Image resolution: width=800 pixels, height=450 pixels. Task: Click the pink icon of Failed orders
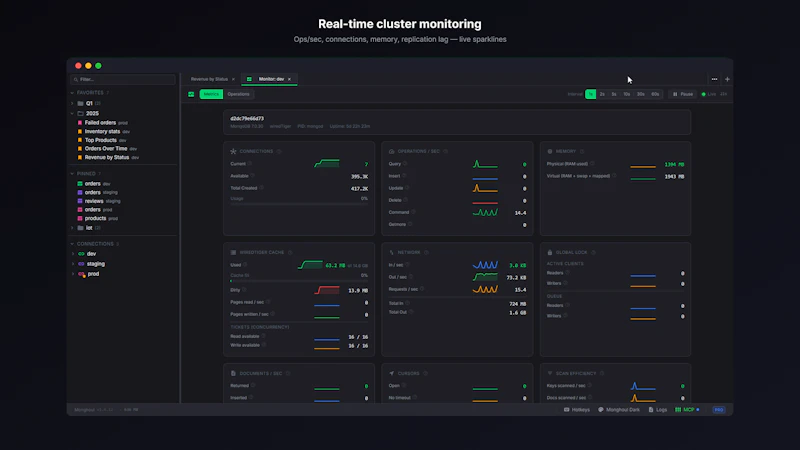80,123
